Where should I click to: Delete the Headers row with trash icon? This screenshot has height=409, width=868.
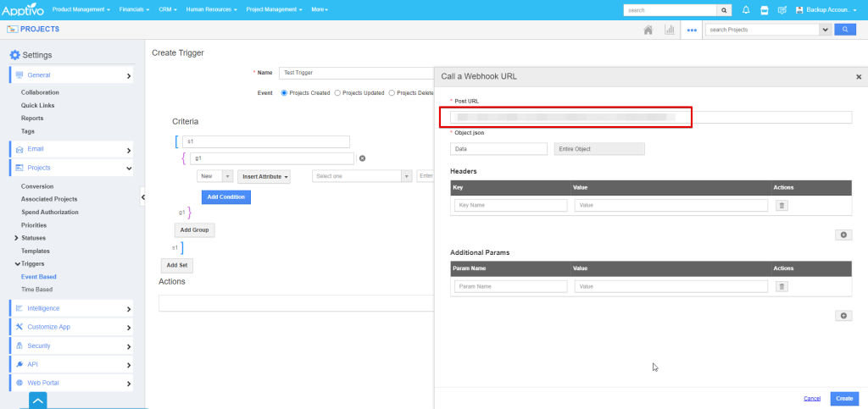pyautogui.click(x=782, y=205)
